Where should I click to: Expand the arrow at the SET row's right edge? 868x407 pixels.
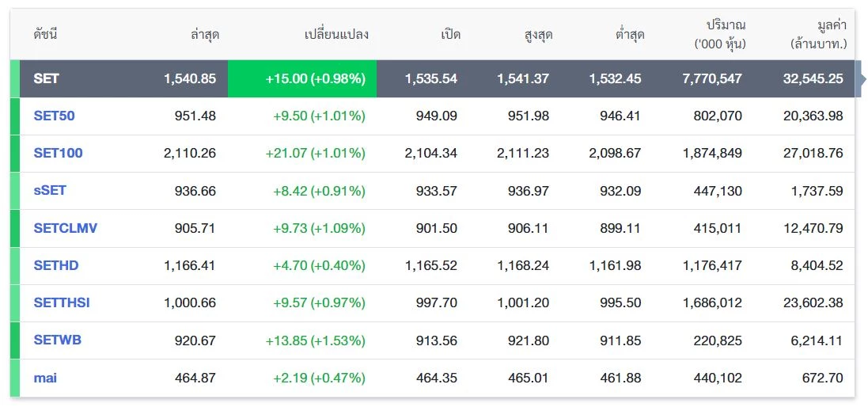coord(861,78)
